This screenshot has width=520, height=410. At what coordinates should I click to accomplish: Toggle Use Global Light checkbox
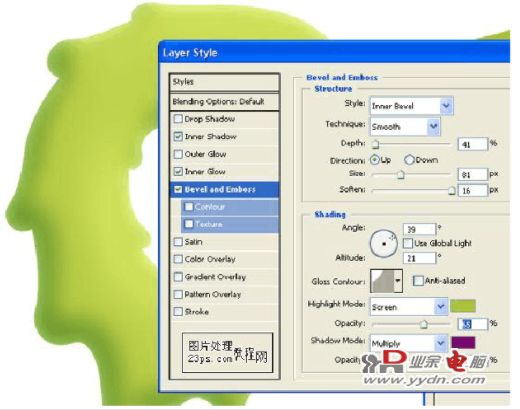(408, 243)
